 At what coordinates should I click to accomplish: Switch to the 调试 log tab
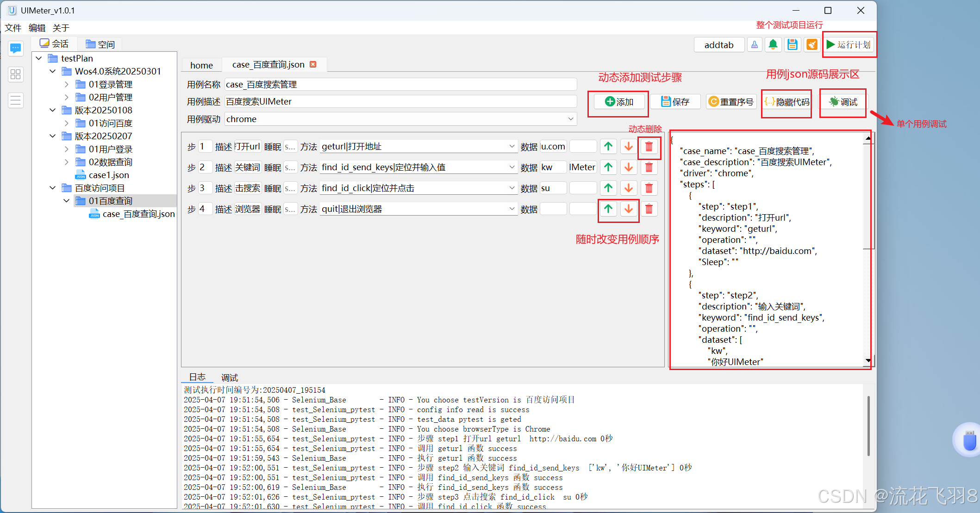tap(229, 377)
